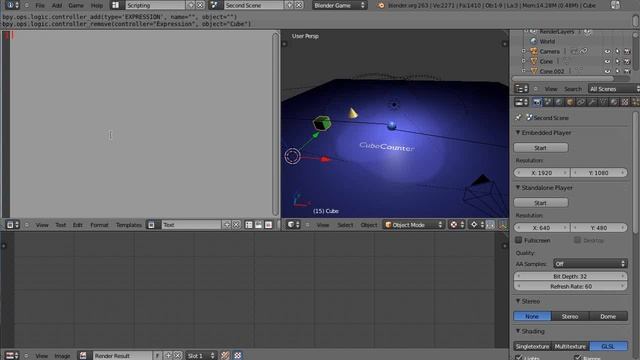Select the None stereo option
Image resolution: width=640 pixels, height=360 pixels.
(x=532, y=316)
